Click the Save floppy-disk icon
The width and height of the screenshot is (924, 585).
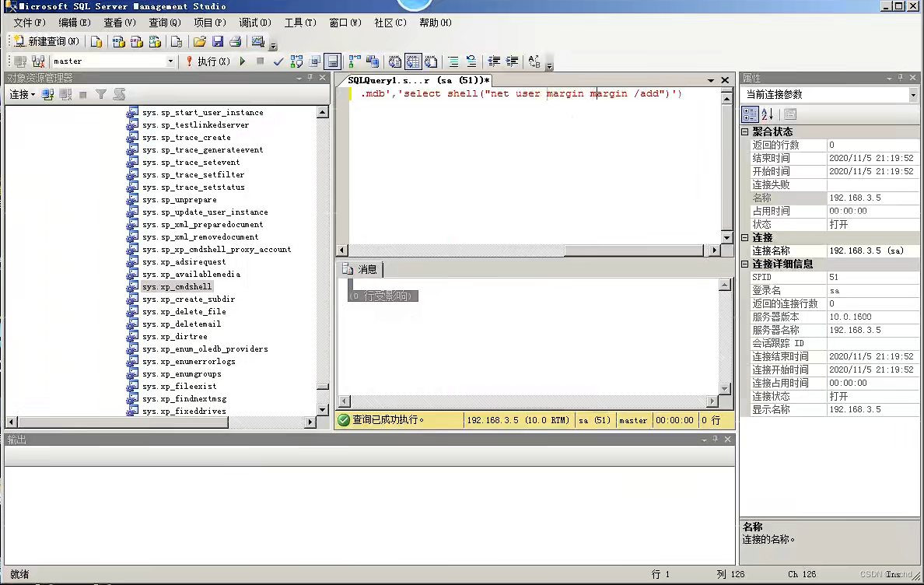[218, 41]
